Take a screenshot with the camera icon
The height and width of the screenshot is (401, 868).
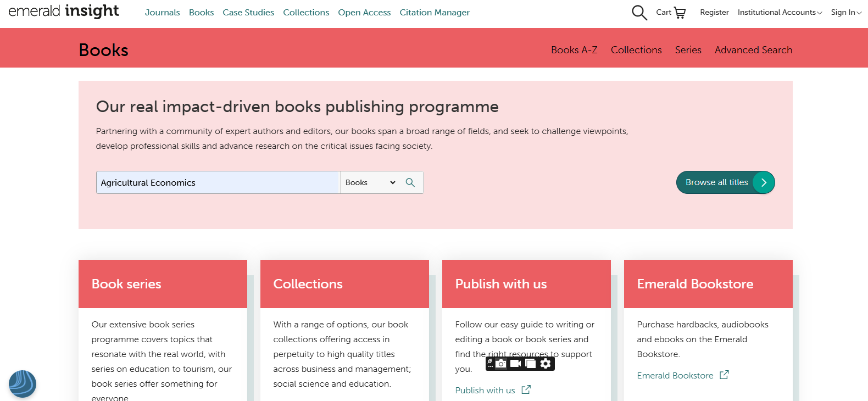(501, 364)
